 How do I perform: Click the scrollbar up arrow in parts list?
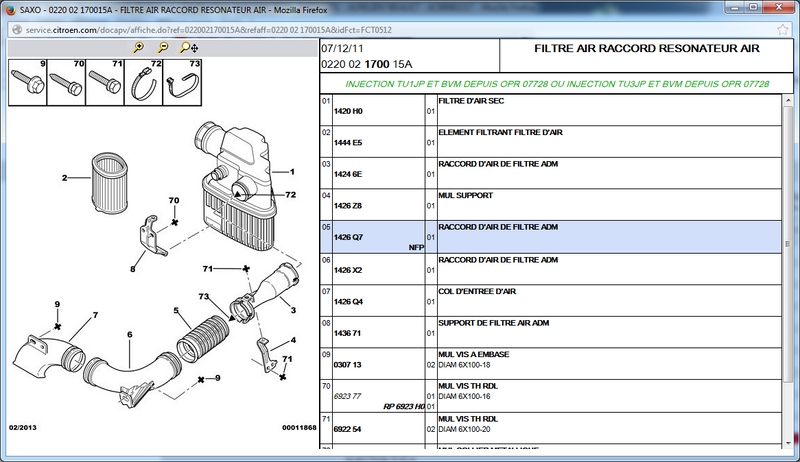[788, 100]
